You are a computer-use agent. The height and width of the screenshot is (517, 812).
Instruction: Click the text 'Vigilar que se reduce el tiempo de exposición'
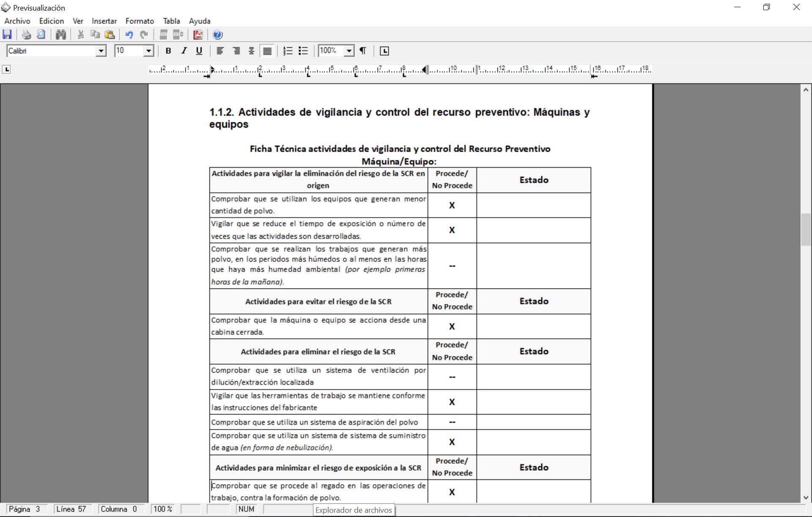[x=294, y=224]
